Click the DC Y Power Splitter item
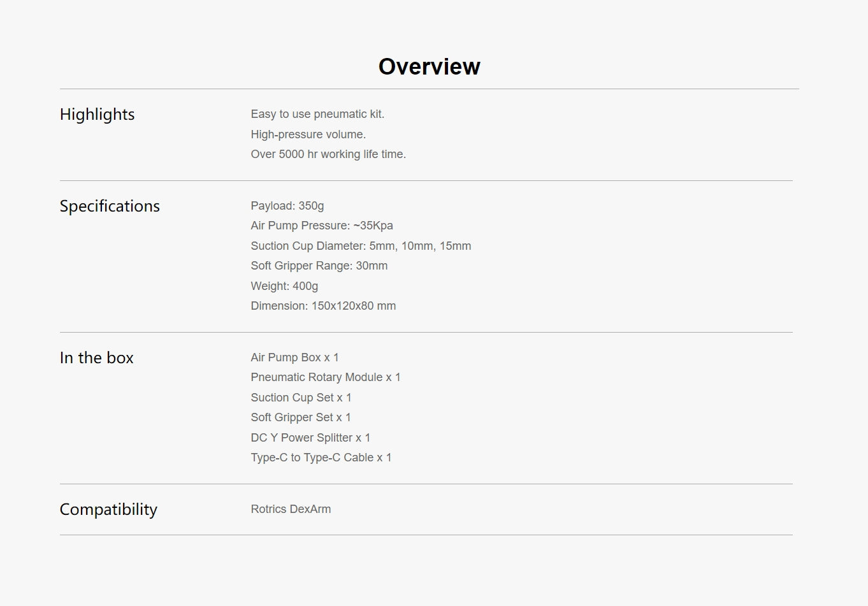This screenshot has height=606, width=868. pyautogui.click(x=310, y=438)
